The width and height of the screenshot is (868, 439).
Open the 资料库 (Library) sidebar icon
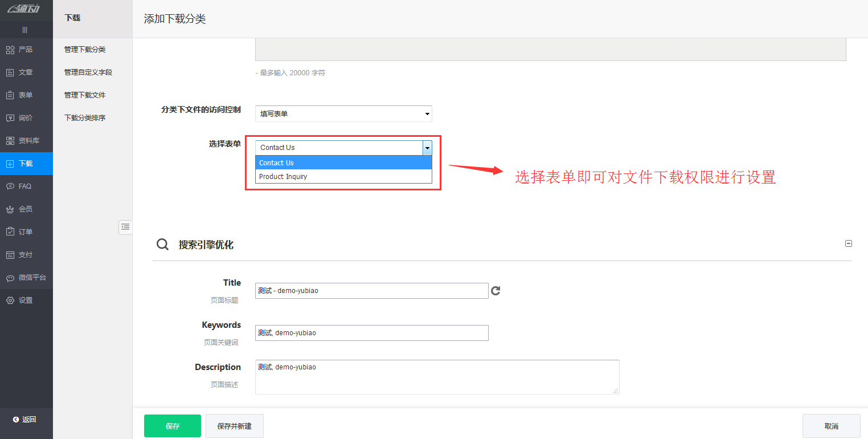[10, 141]
